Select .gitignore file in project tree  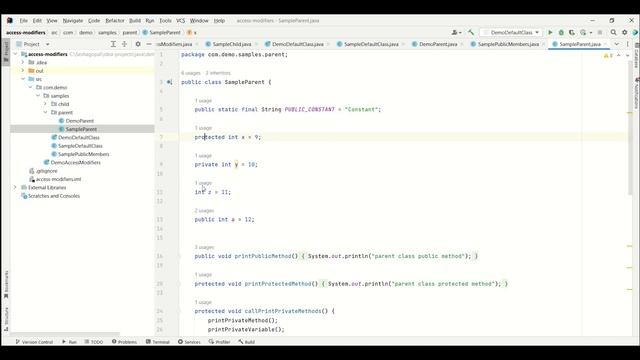(x=47, y=171)
